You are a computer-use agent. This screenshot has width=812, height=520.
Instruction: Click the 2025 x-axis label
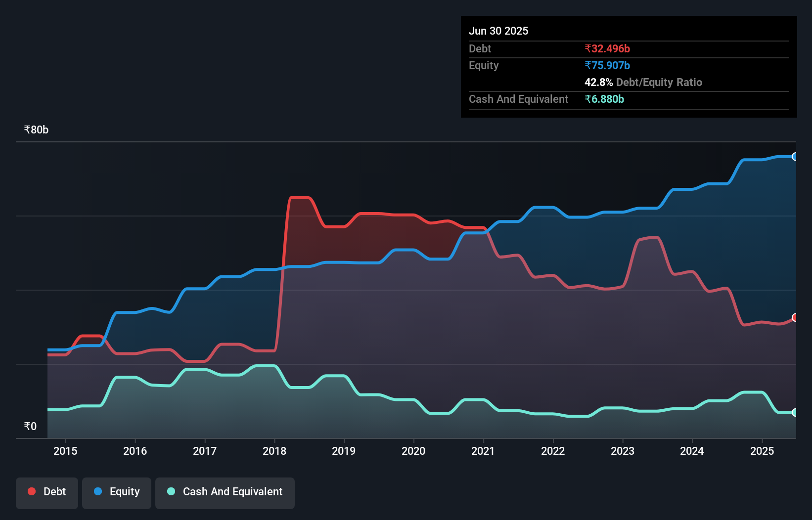762,451
